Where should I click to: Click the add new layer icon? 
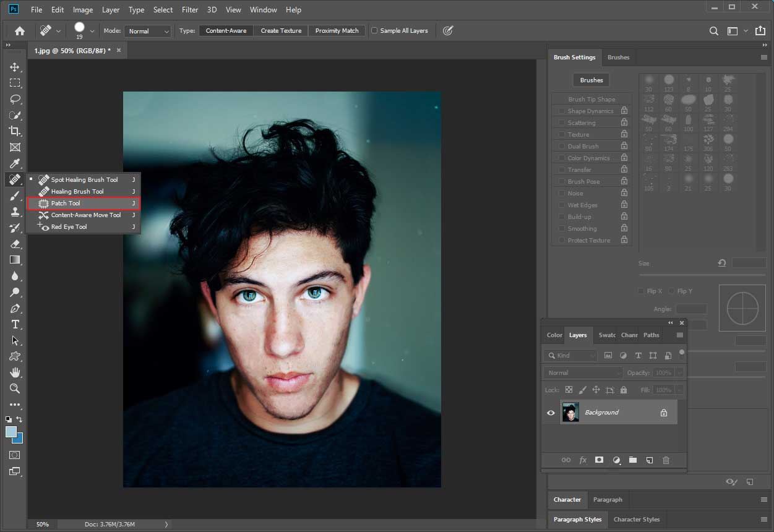pos(649,460)
